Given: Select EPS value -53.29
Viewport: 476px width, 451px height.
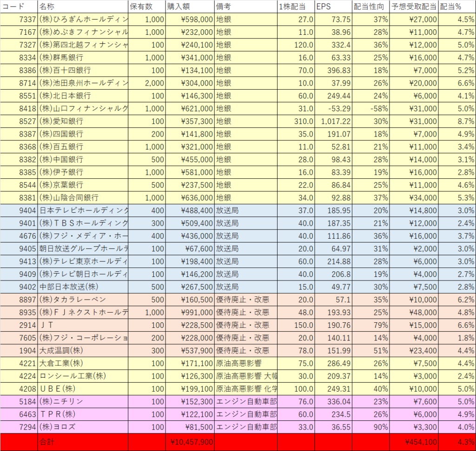Looking at the screenshot, I should (x=340, y=109).
